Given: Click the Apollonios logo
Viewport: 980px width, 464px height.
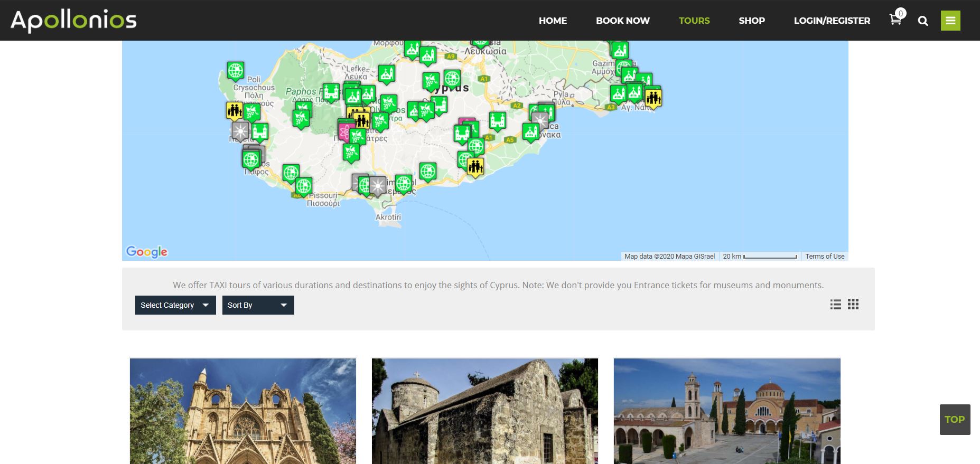Looking at the screenshot, I should [x=73, y=21].
